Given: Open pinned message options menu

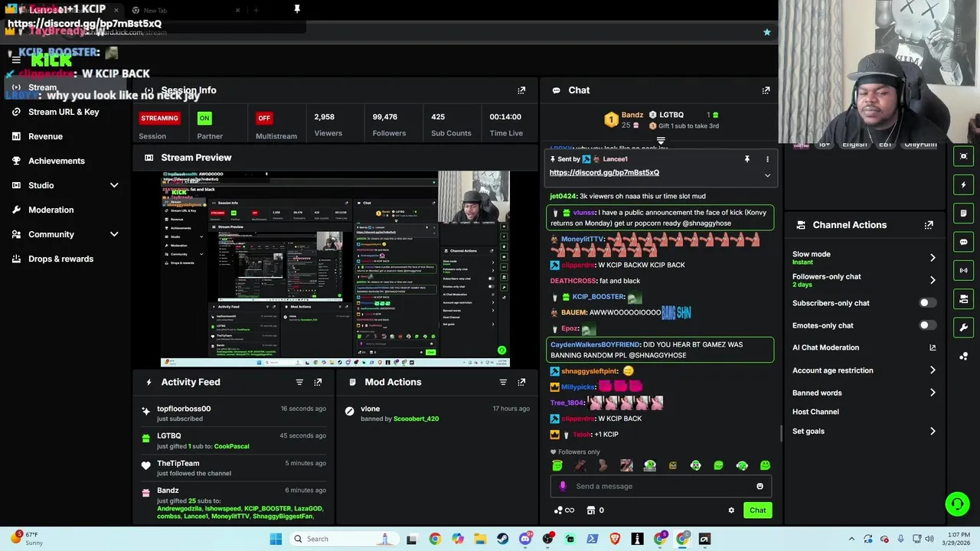Looking at the screenshot, I should (767, 159).
